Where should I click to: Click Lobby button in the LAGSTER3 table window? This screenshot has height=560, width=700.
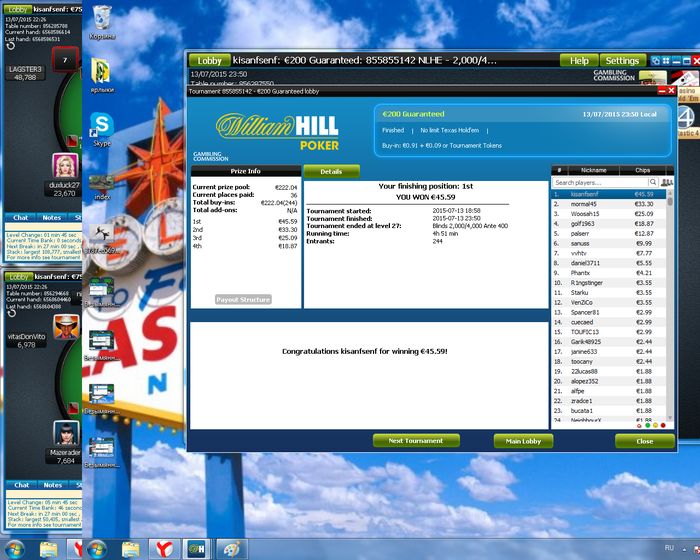[17, 9]
